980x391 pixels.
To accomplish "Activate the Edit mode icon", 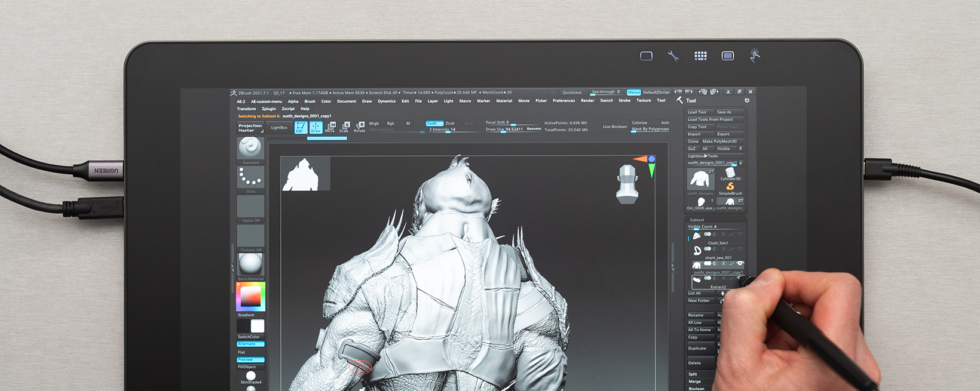I will (x=301, y=127).
